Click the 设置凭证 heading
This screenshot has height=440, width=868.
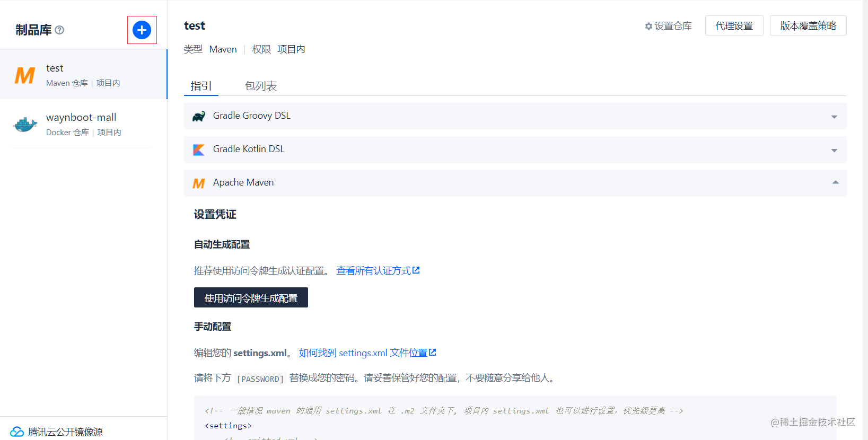215,214
